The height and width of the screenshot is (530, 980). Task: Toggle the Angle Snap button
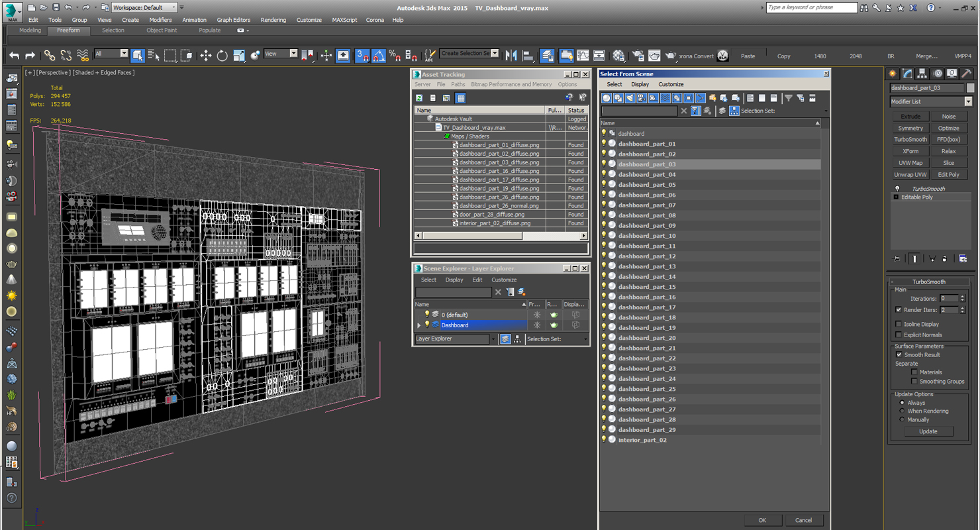click(x=378, y=56)
